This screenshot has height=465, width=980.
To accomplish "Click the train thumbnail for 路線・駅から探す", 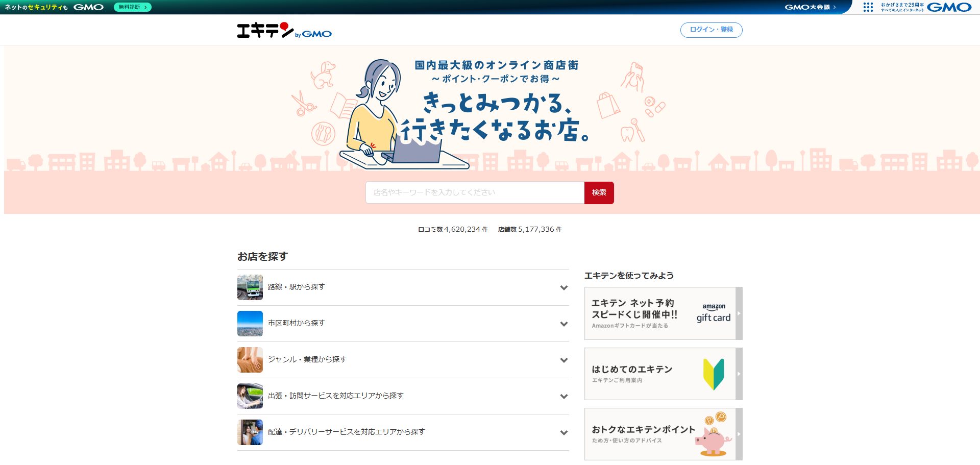I will point(250,287).
